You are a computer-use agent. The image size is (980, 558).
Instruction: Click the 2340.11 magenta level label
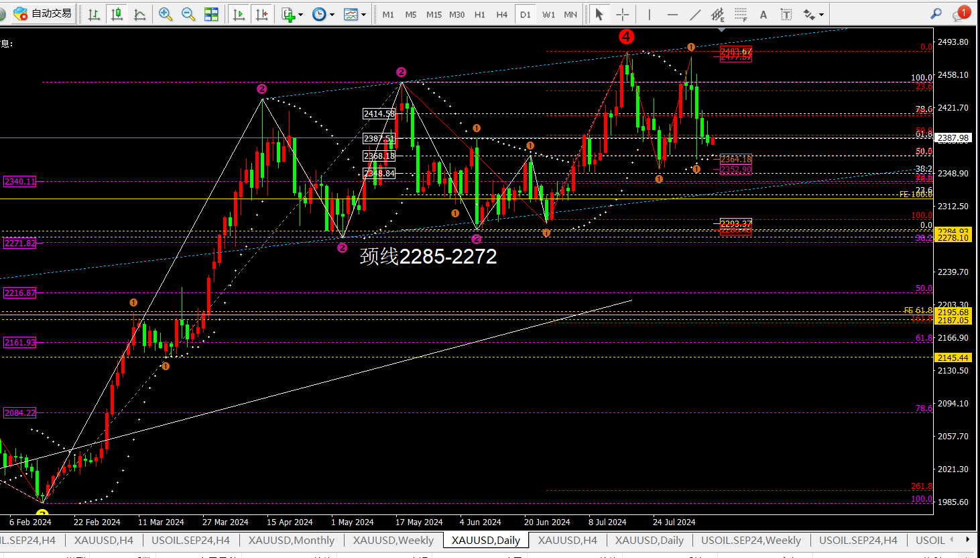[x=19, y=182]
